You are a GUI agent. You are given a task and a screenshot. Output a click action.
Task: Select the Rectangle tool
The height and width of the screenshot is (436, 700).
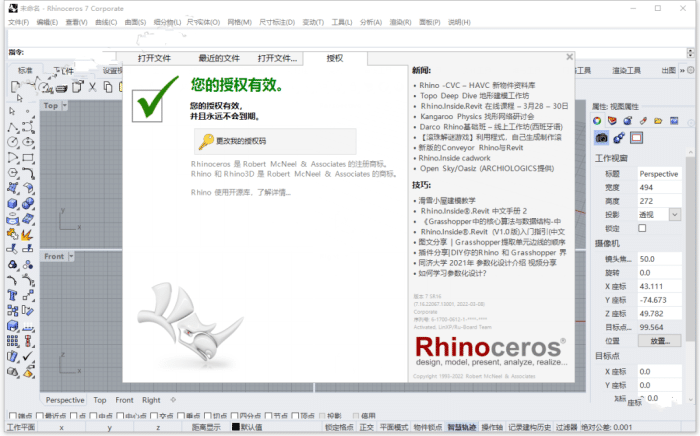(x=28, y=158)
